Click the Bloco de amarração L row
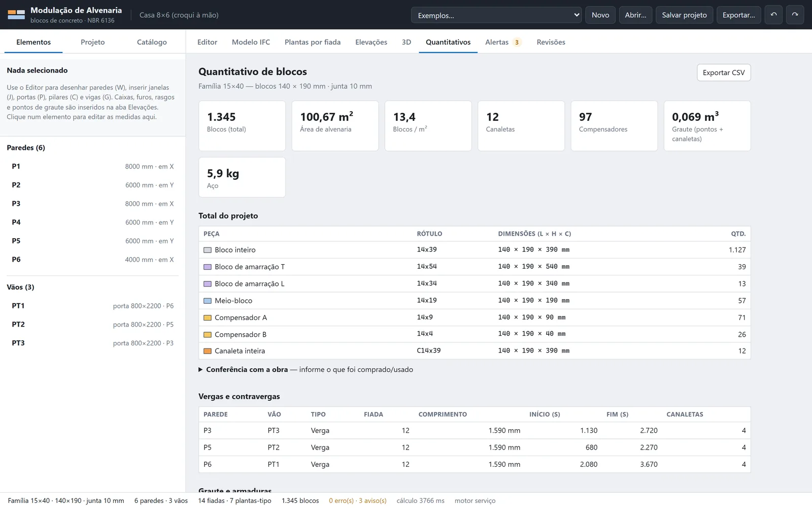 [x=475, y=283]
